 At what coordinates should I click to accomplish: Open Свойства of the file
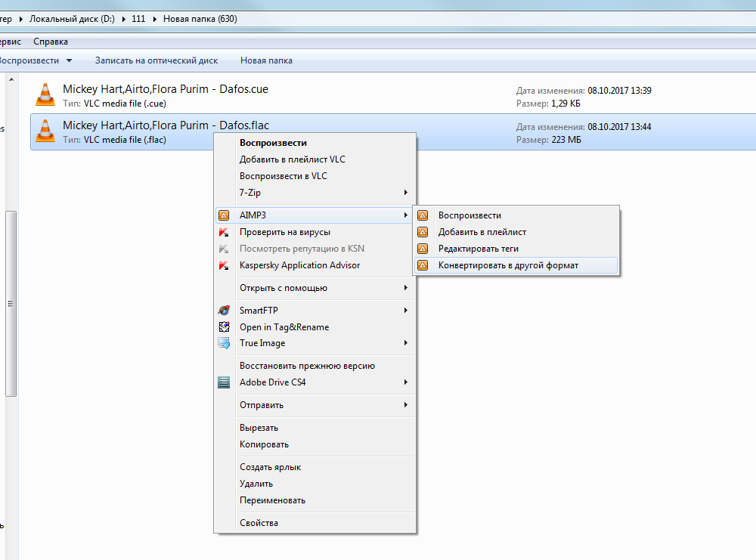coord(314,523)
